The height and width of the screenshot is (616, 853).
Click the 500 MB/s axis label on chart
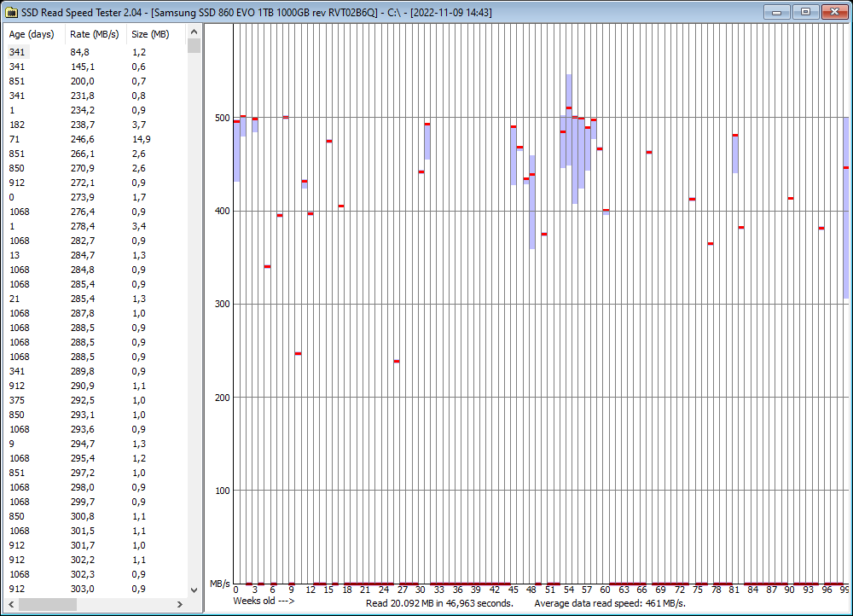pyautogui.click(x=222, y=118)
